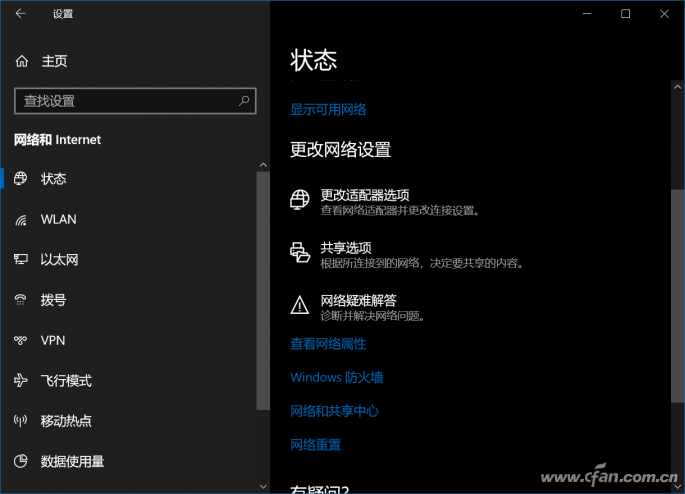
Task: Select the 数据使用量 pie chart icon
Action: click(21, 461)
